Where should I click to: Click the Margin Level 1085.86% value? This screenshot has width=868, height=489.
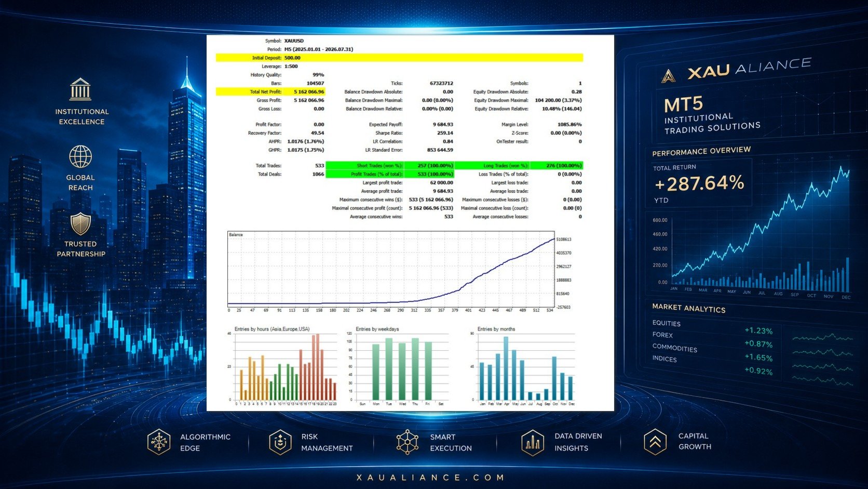569,125
